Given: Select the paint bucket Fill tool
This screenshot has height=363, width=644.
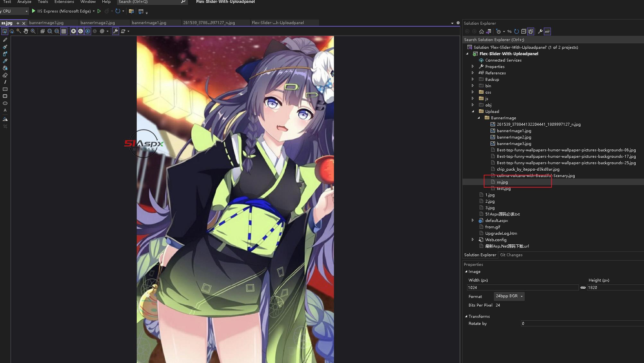Looking at the screenshot, I should (x=5, y=68).
